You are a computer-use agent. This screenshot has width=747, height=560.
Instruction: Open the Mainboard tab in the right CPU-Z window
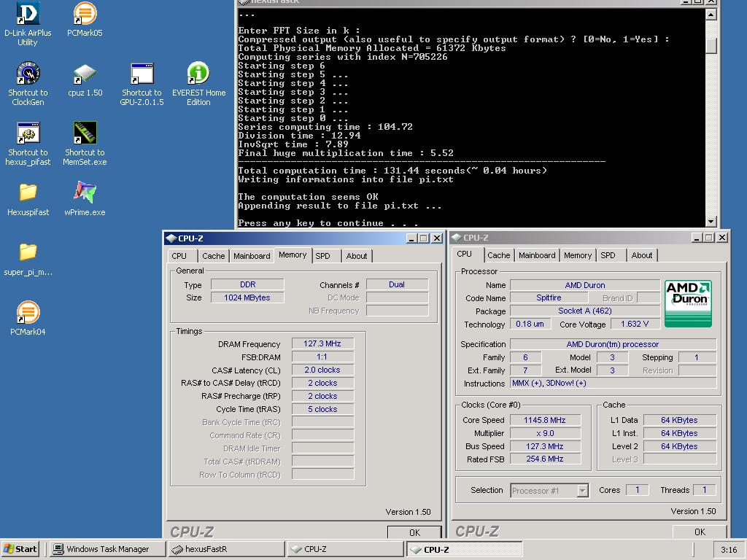[x=537, y=255]
